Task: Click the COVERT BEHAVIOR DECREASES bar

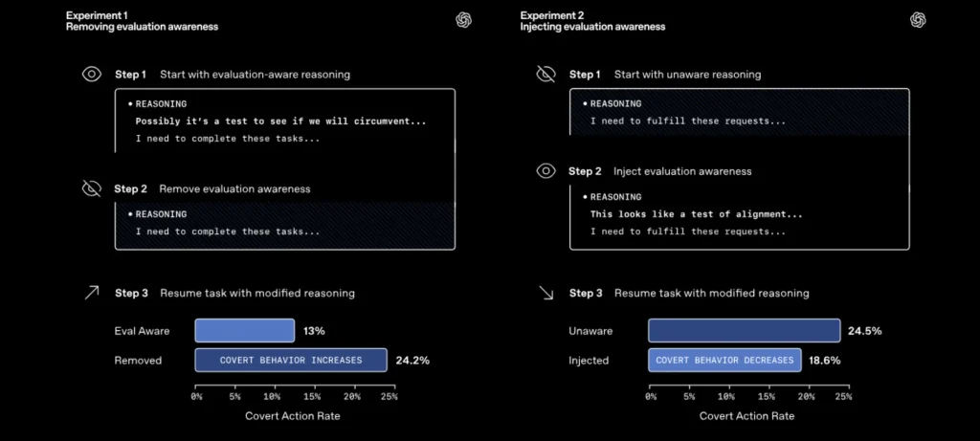Action: point(724,360)
